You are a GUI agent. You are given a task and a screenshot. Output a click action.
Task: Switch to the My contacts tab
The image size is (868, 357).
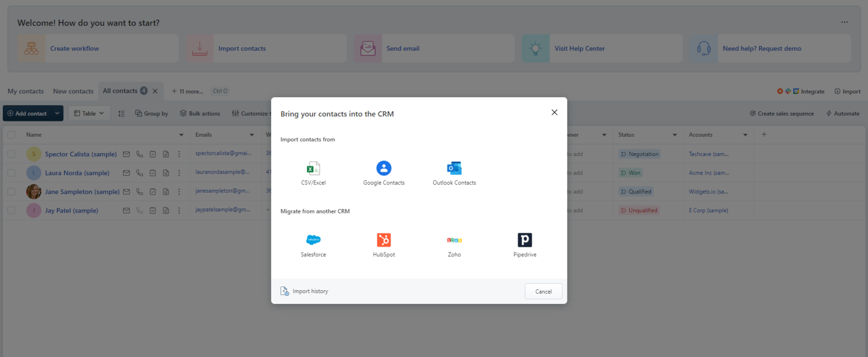pos(25,91)
